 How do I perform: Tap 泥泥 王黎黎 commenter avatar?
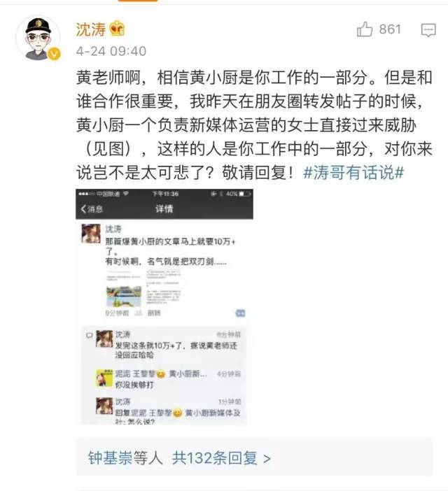104,378
